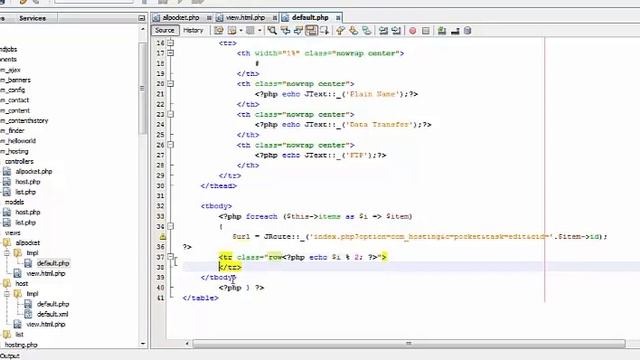
Task: Select m_banners component in tree
Action: (x=16, y=80)
